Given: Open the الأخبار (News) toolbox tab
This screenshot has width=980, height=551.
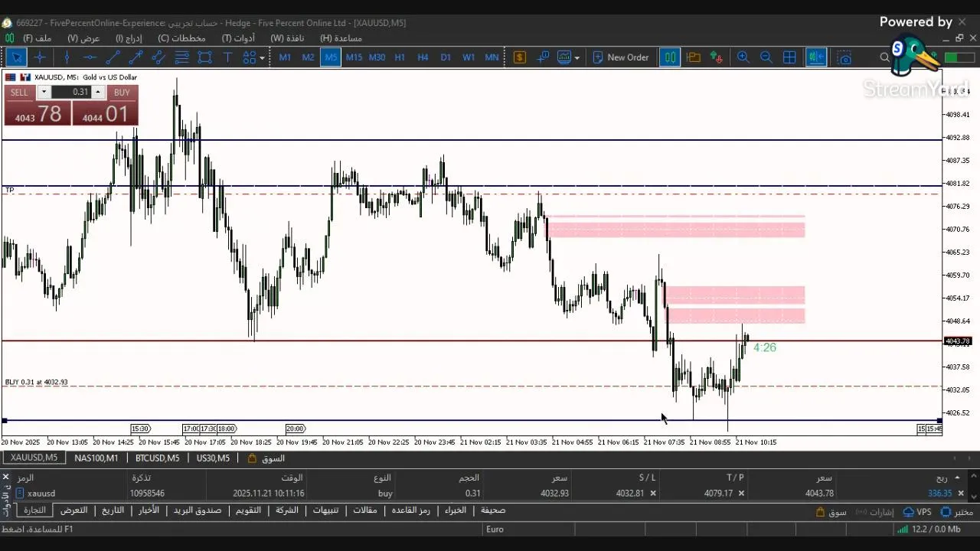Looking at the screenshot, I should 149,510.
